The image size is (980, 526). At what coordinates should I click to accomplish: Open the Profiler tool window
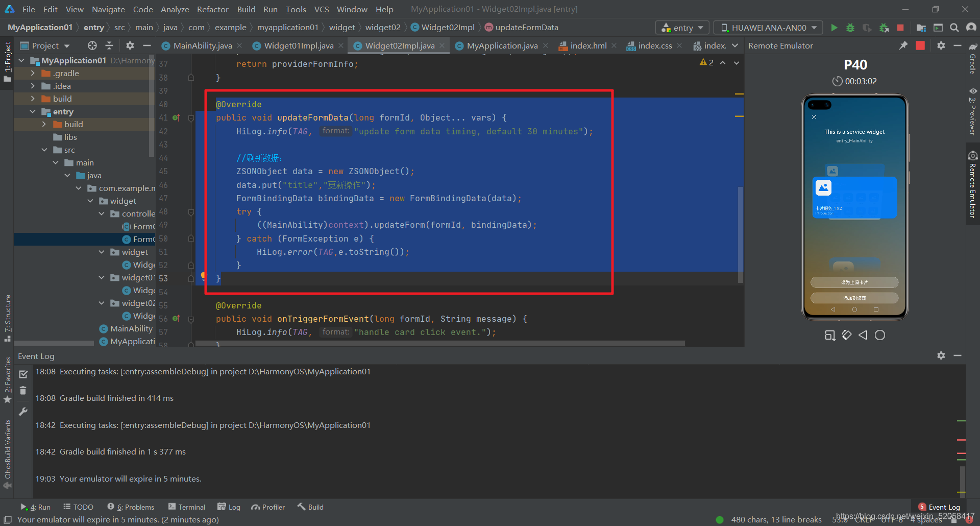point(268,507)
